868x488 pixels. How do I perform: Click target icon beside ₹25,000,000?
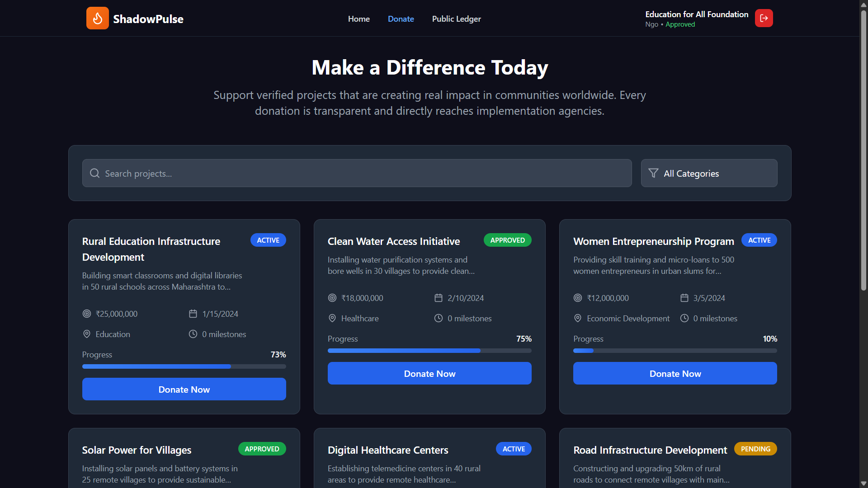pyautogui.click(x=87, y=314)
